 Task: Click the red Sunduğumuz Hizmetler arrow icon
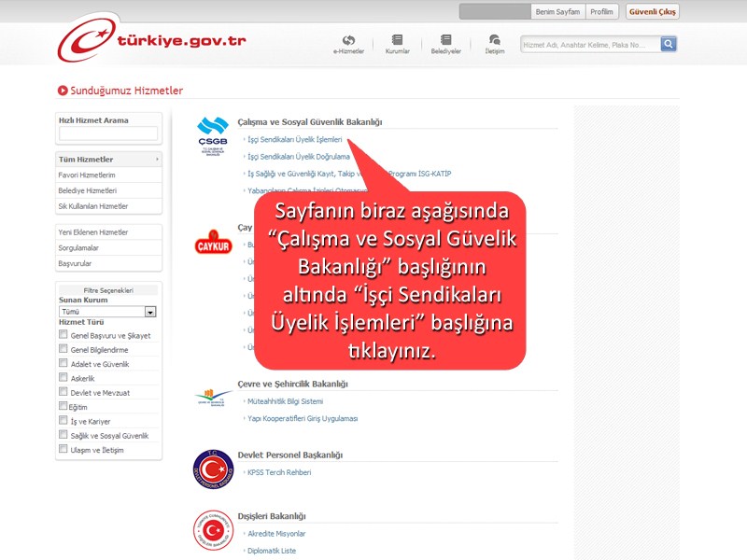(63, 90)
